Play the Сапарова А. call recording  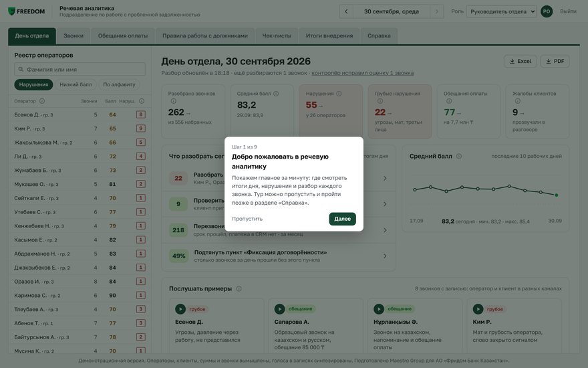[279, 309]
